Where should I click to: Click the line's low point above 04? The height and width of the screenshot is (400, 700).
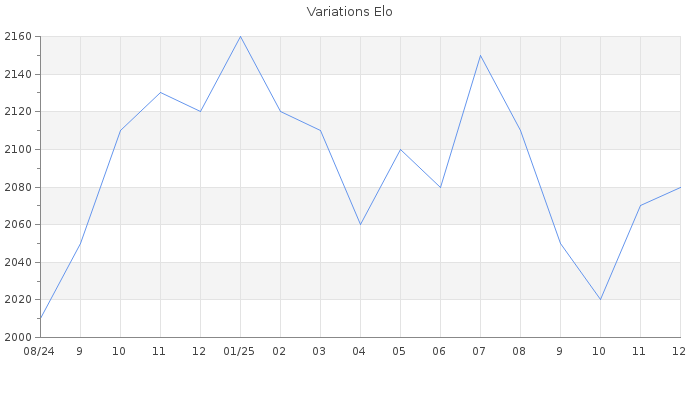pos(360,224)
